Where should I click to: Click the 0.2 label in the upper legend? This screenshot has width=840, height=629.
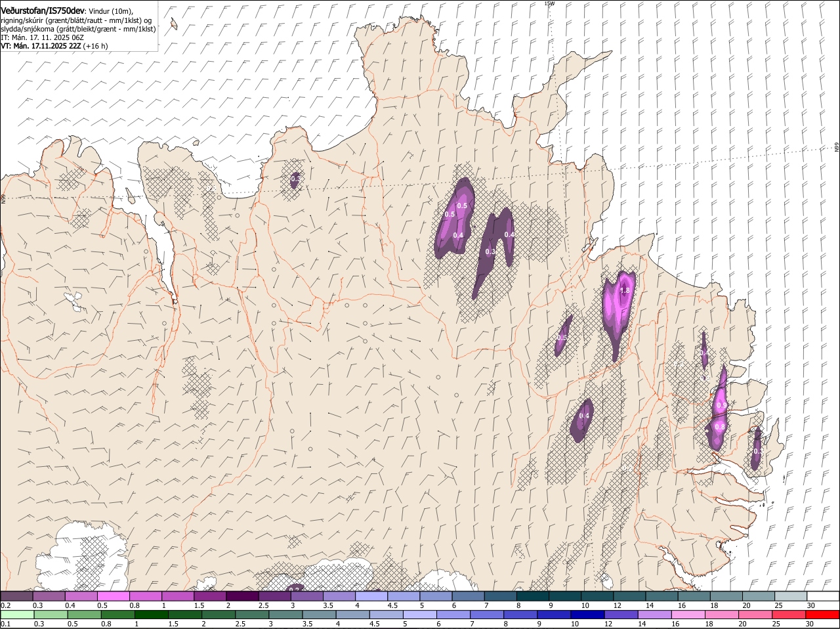pyautogui.click(x=5, y=605)
